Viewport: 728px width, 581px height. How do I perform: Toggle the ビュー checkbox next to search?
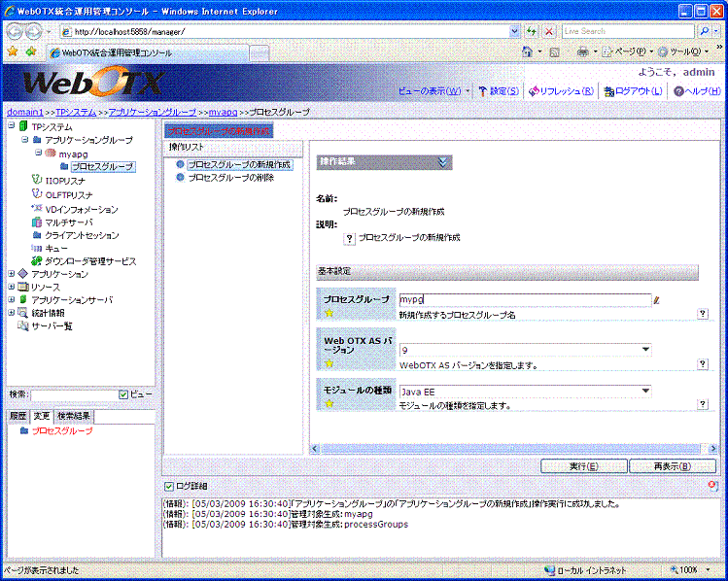(123, 394)
